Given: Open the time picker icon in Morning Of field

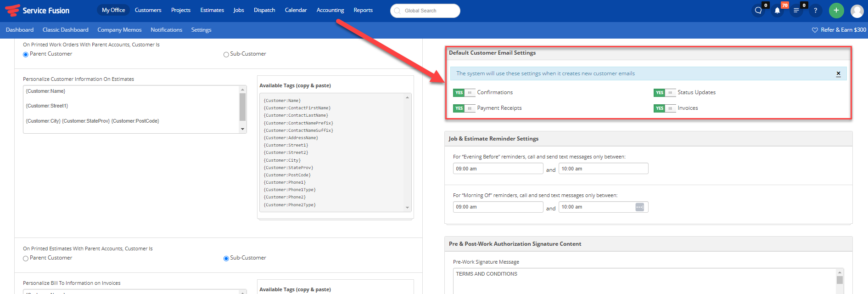Looking at the screenshot, I should point(639,207).
